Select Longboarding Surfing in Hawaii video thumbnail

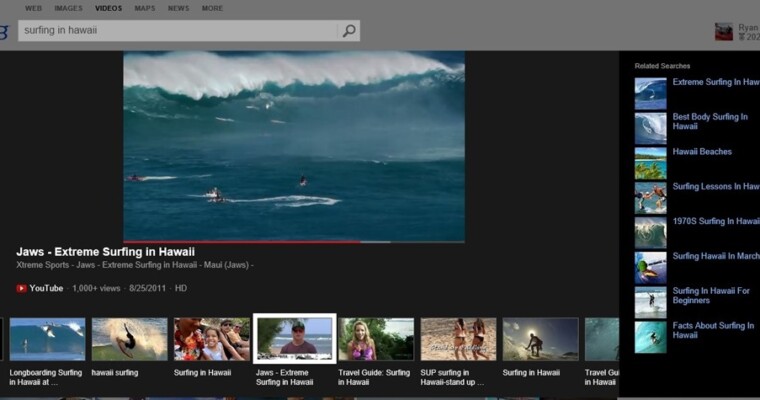[x=48, y=339]
